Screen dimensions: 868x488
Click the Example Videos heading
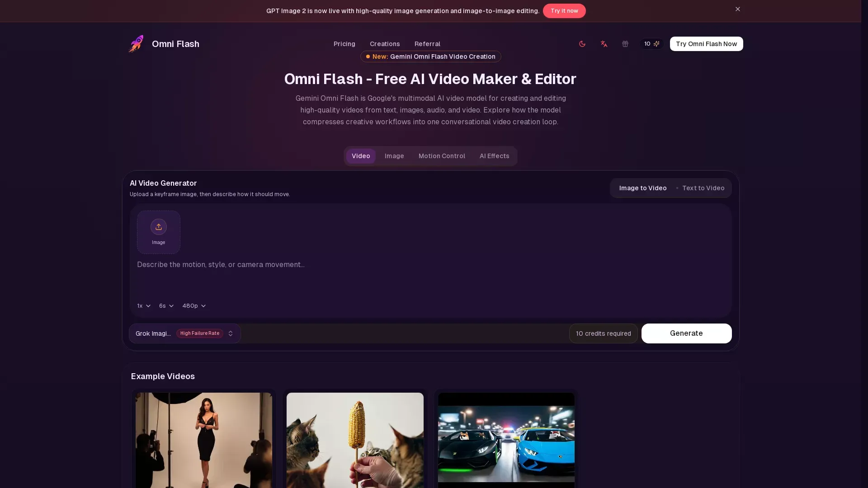(163, 376)
